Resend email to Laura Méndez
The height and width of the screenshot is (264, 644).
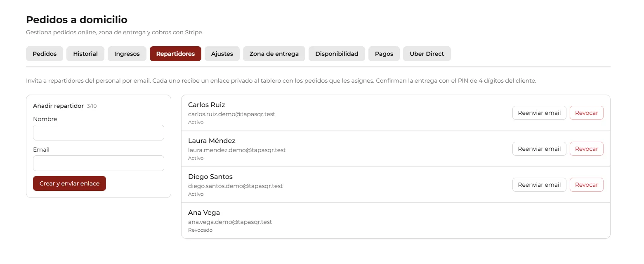(539, 149)
